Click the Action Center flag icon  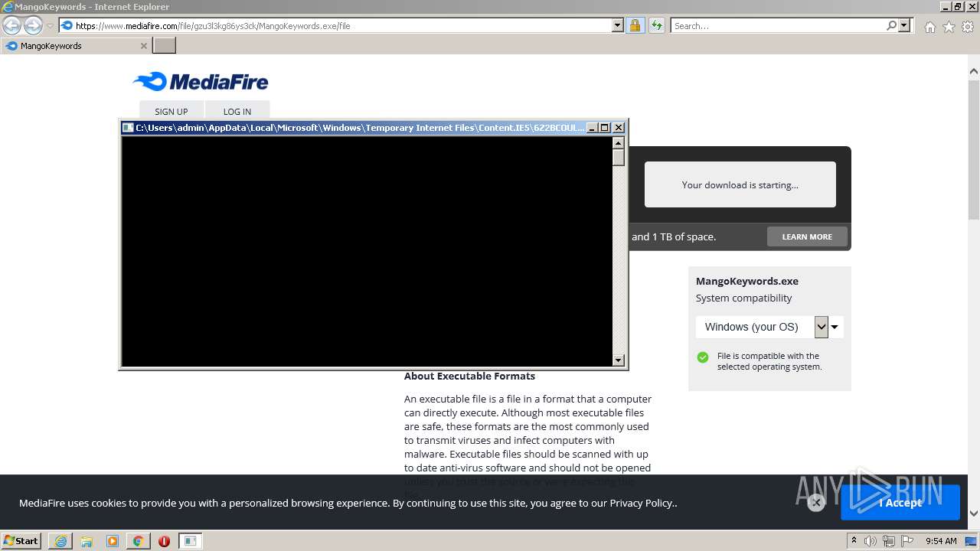pos(906,541)
